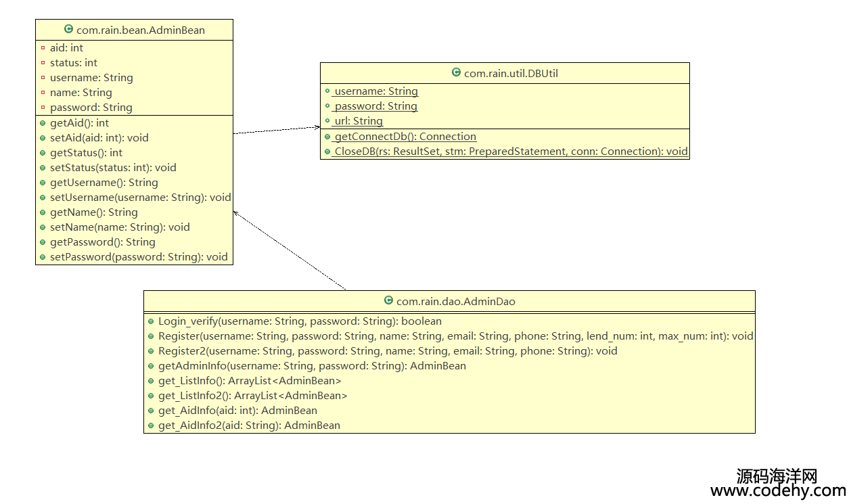
Task: Select the method getPassword(): String
Action: click(x=103, y=242)
